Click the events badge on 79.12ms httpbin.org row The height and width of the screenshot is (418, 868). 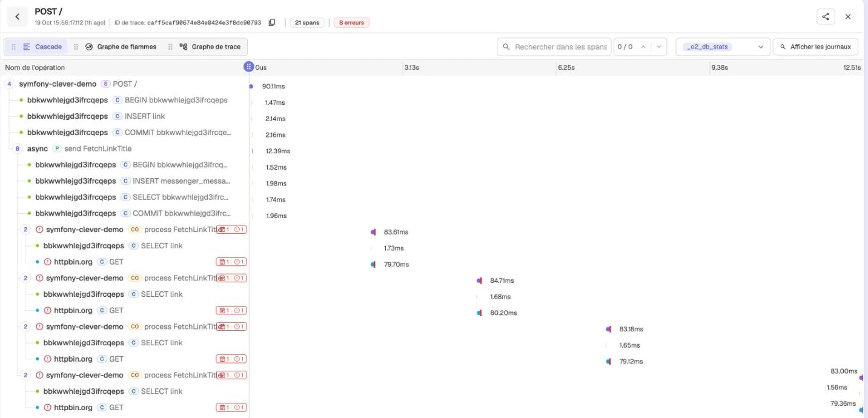click(224, 359)
